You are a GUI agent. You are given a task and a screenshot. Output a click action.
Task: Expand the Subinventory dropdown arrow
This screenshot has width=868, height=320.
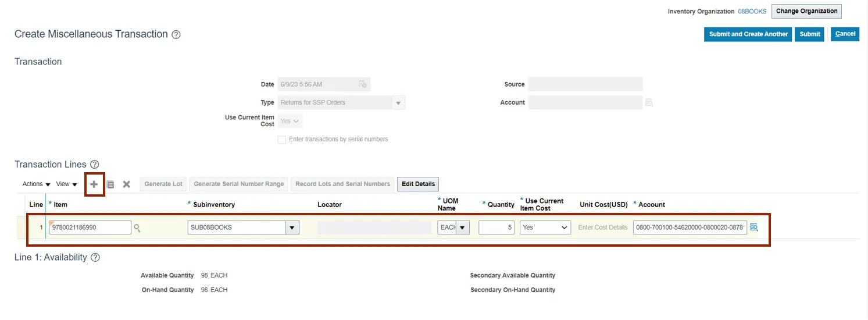(x=292, y=227)
